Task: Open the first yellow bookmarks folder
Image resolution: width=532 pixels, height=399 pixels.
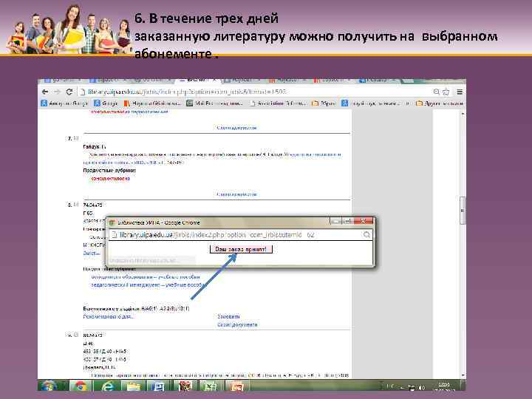Action: [x=324, y=103]
